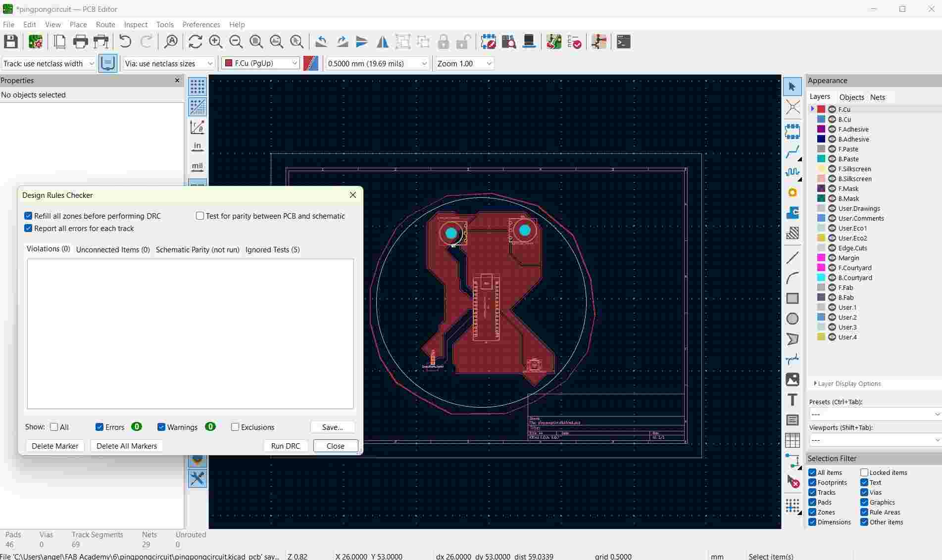Select the Add Text tool
The image size is (942, 560).
click(x=792, y=400)
